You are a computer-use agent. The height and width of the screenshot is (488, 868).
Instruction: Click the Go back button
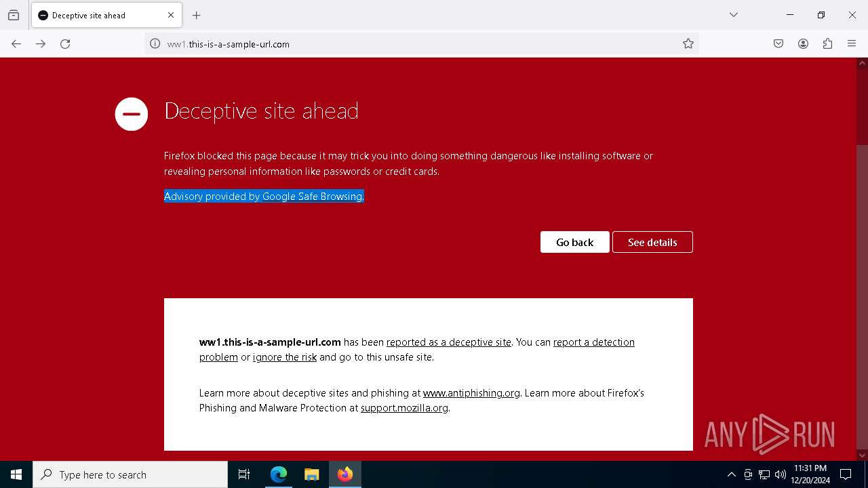pyautogui.click(x=575, y=242)
